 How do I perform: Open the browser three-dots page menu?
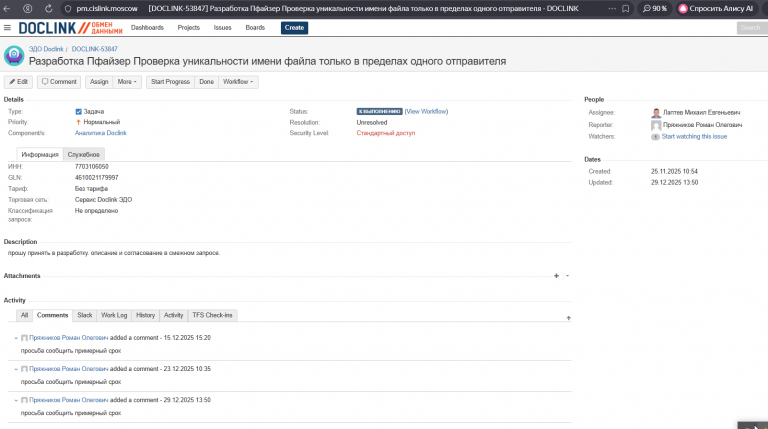pos(612,8)
